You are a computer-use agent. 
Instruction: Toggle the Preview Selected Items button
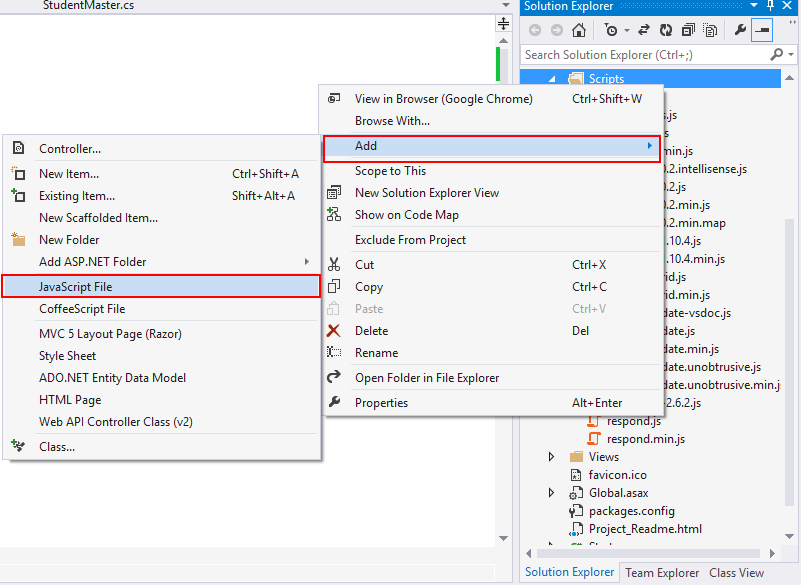click(762, 30)
